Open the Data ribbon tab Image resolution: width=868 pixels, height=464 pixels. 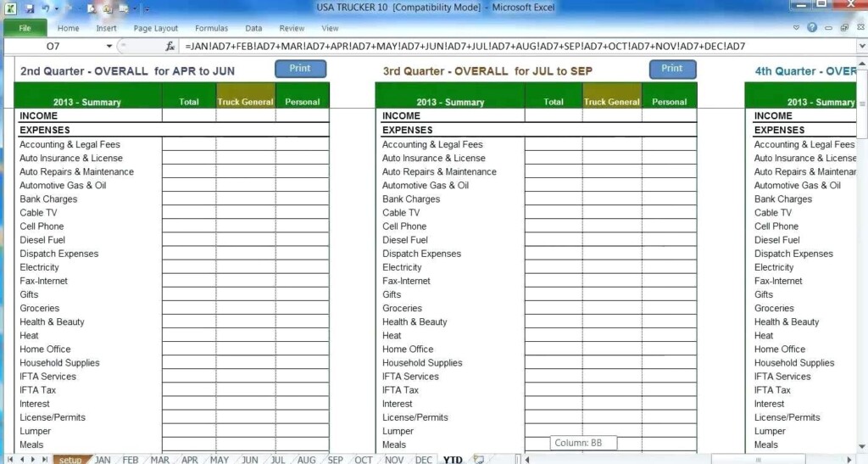click(x=253, y=28)
